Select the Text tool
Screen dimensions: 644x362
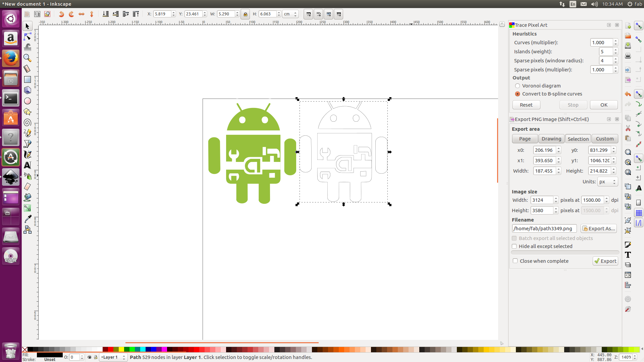(x=28, y=165)
